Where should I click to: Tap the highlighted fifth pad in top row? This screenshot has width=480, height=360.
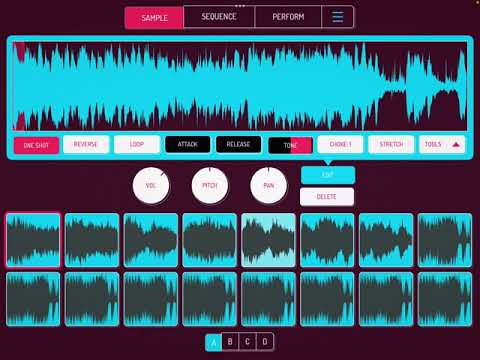268,240
